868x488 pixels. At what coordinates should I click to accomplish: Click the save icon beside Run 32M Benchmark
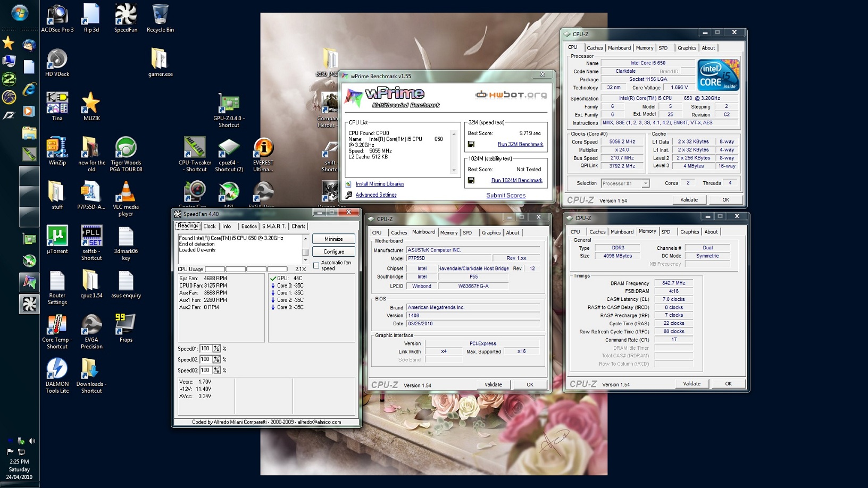click(471, 144)
